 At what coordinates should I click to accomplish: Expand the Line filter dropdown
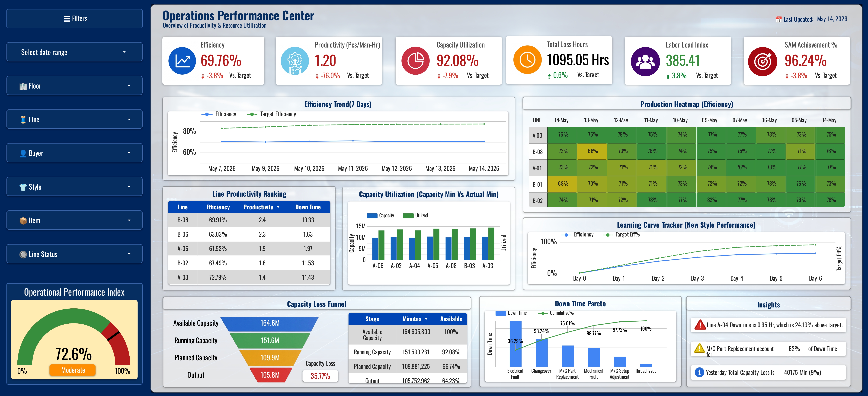coord(74,119)
